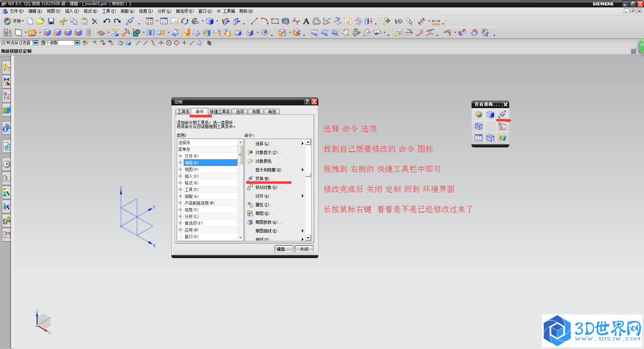Open the 开始 start dropdown
The image size is (644, 349).
14,21
